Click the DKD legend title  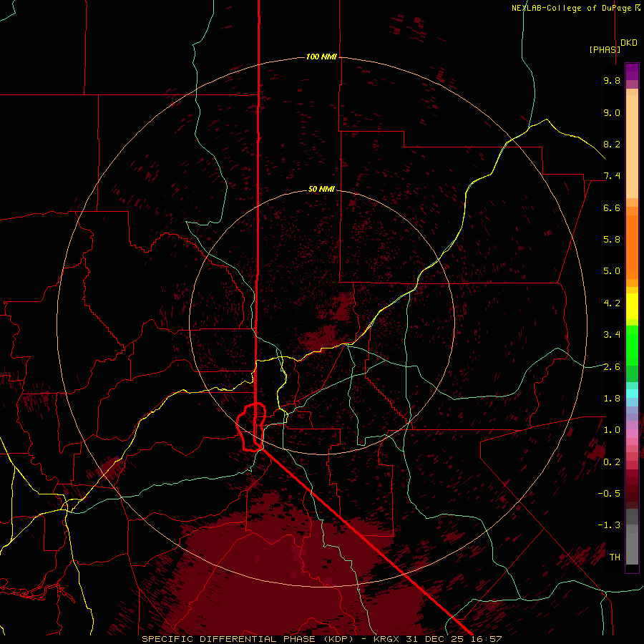tap(629, 43)
